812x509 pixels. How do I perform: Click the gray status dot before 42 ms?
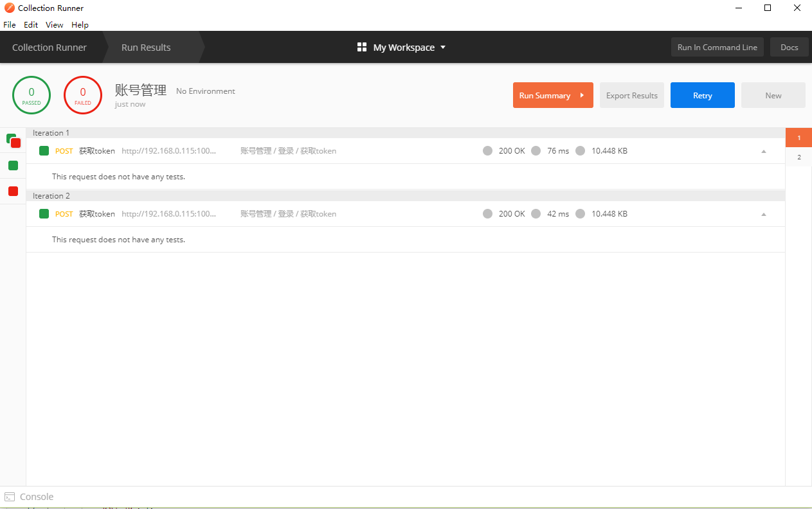click(x=536, y=214)
